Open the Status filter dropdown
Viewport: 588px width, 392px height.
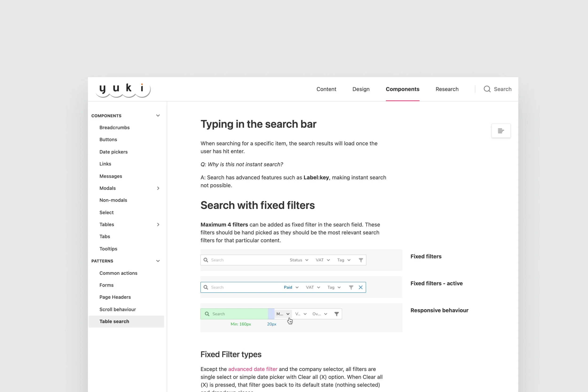[x=299, y=260]
